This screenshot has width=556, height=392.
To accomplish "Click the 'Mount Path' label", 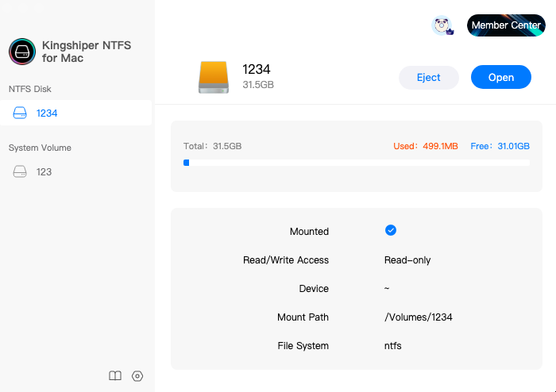I will (x=303, y=317).
